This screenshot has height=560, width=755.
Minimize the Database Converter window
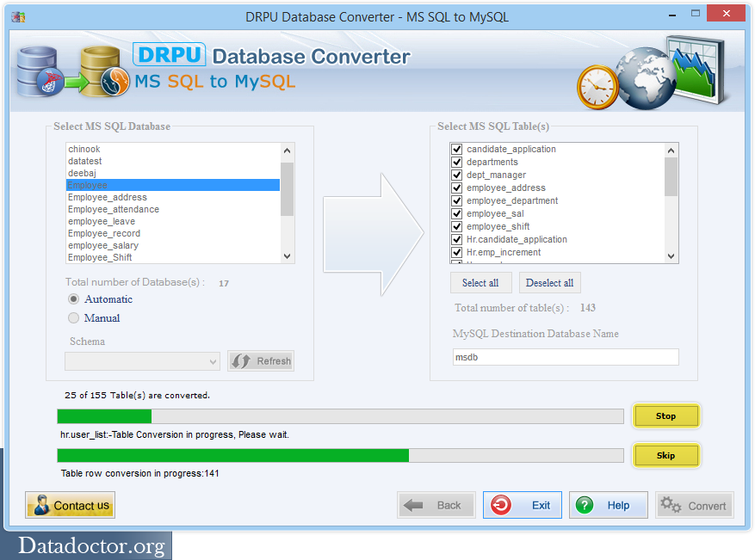click(x=672, y=15)
